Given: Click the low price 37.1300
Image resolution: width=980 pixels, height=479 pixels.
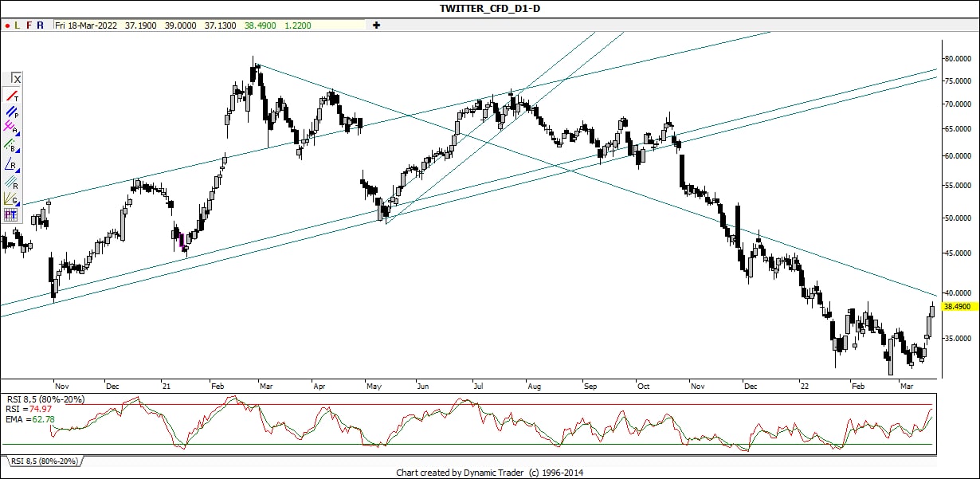Looking at the screenshot, I should [220, 26].
